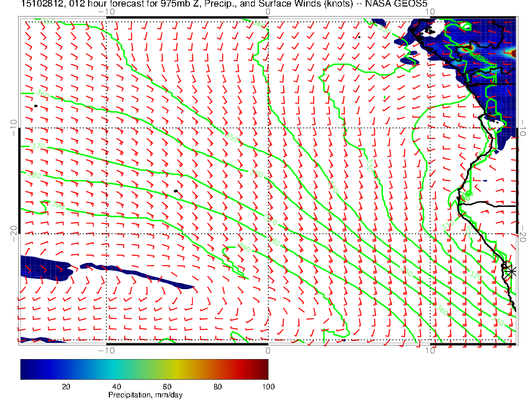The width and height of the screenshot is (532, 411).
Task: Click the '320' contour label near the star marker
Action: (476, 275)
